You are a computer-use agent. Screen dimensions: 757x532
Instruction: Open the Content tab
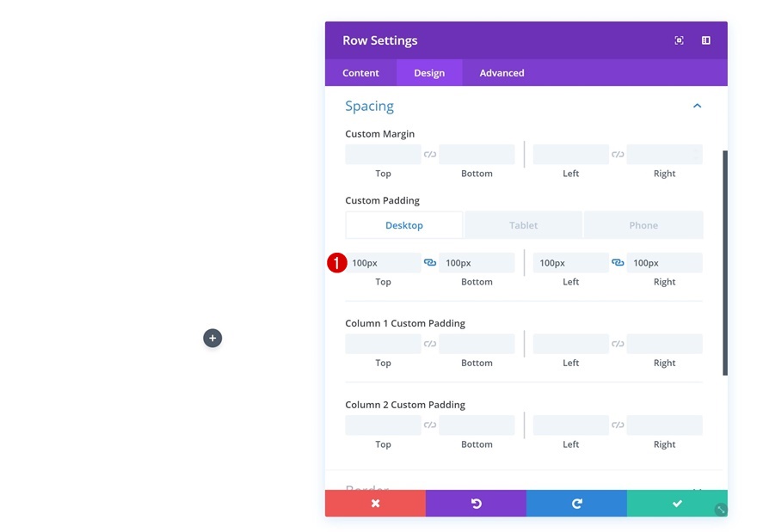point(360,73)
